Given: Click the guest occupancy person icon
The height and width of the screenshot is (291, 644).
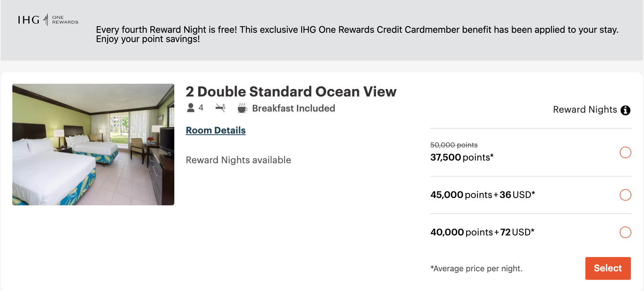Looking at the screenshot, I should (191, 108).
